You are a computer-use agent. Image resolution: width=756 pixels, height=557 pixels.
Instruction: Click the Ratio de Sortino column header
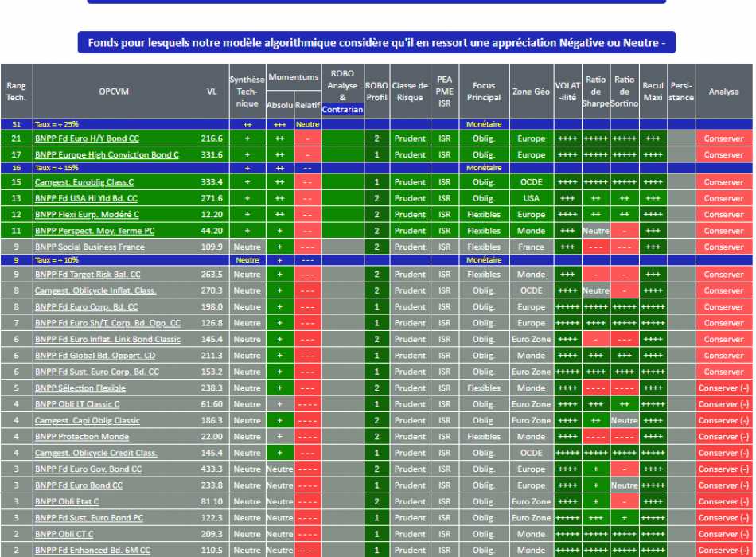[x=625, y=92]
